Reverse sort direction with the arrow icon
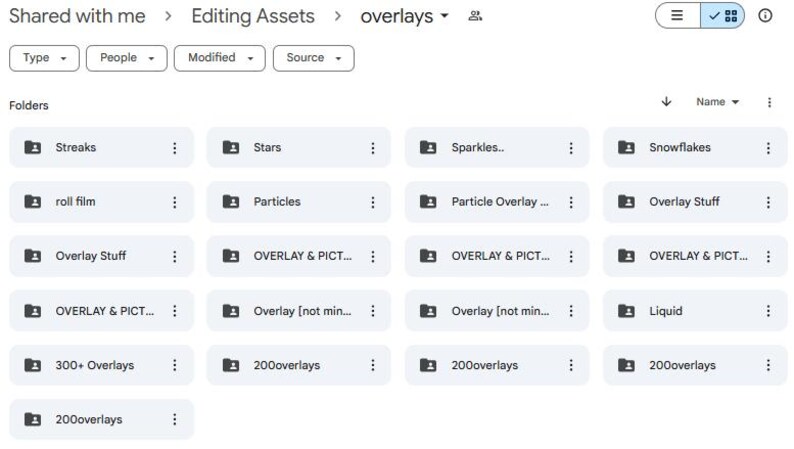Viewport: 794px width, 449px height. [x=666, y=102]
